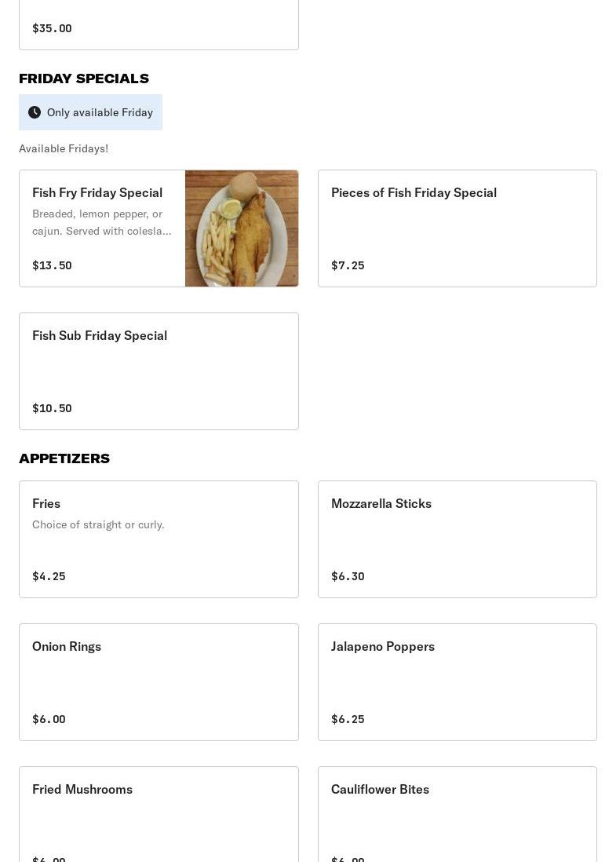
Task: Choose the Fish Sub Friday Special card
Action: tap(159, 371)
